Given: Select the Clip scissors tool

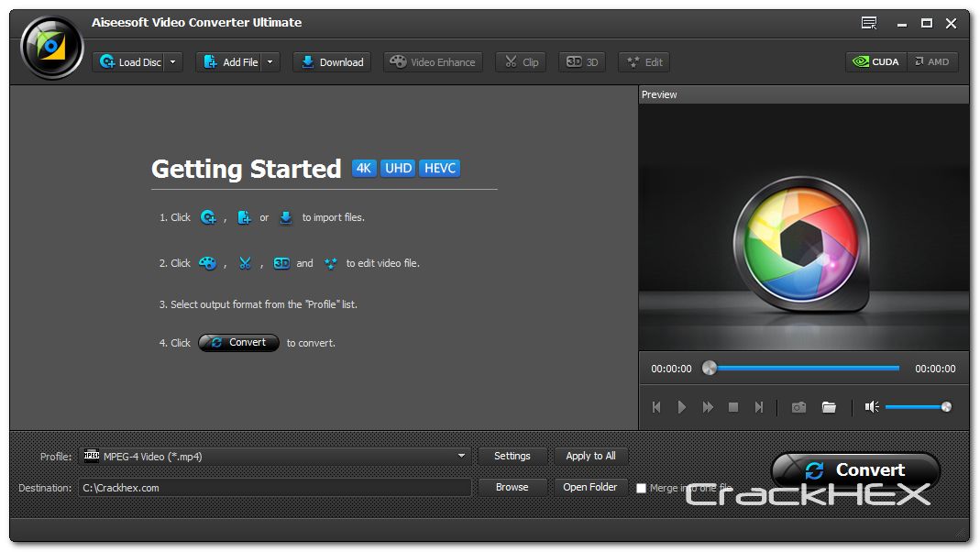Looking at the screenshot, I should tap(521, 62).
